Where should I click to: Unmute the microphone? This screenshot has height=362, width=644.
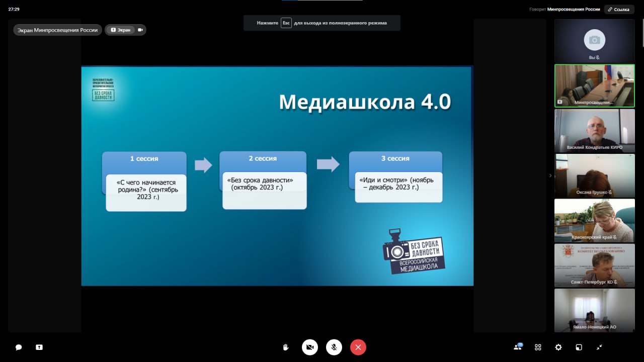(334, 347)
